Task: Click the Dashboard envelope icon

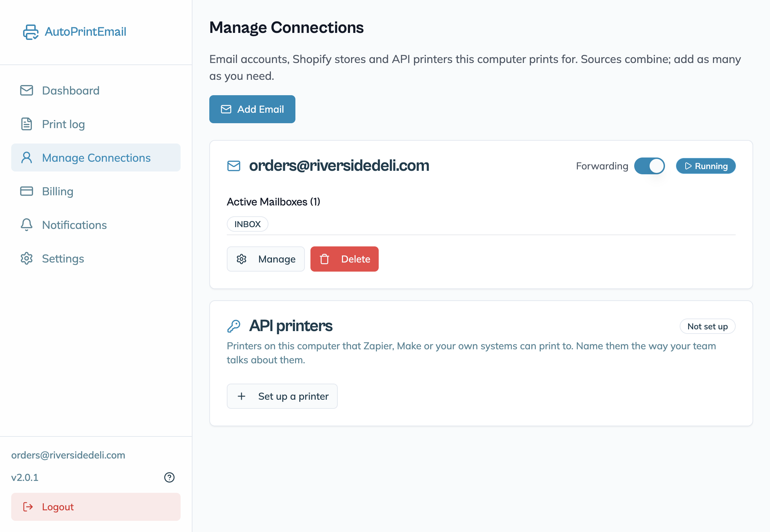Action: 27,90
